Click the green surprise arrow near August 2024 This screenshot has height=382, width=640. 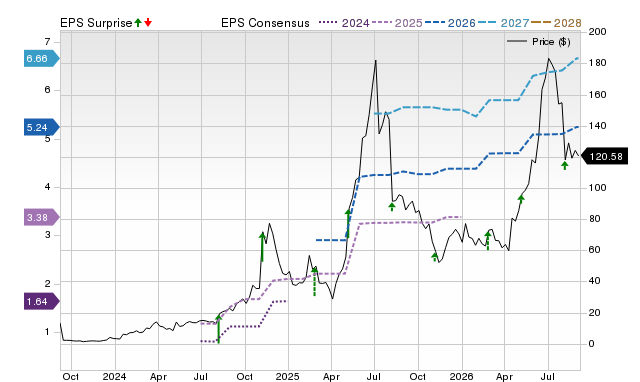tap(218, 329)
